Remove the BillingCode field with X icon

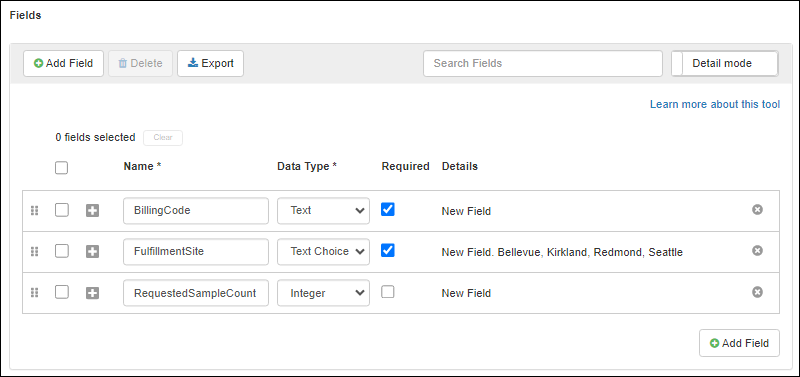click(757, 210)
